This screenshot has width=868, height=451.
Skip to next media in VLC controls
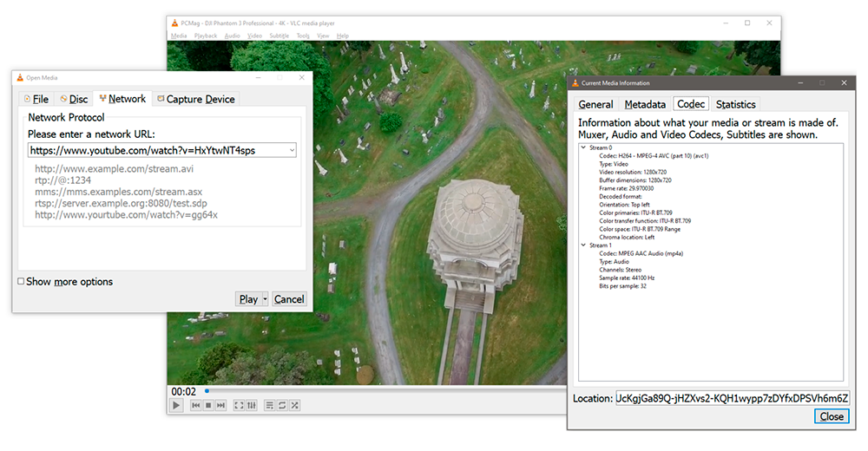pyautogui.click(x=220, y=406)
